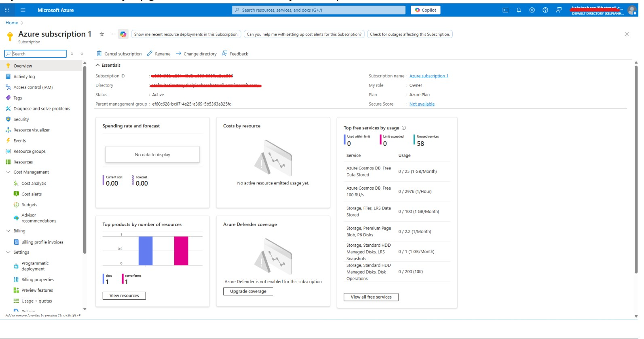Click the Events lightning icon
The image size is (644, 339).
coord(8,141)
